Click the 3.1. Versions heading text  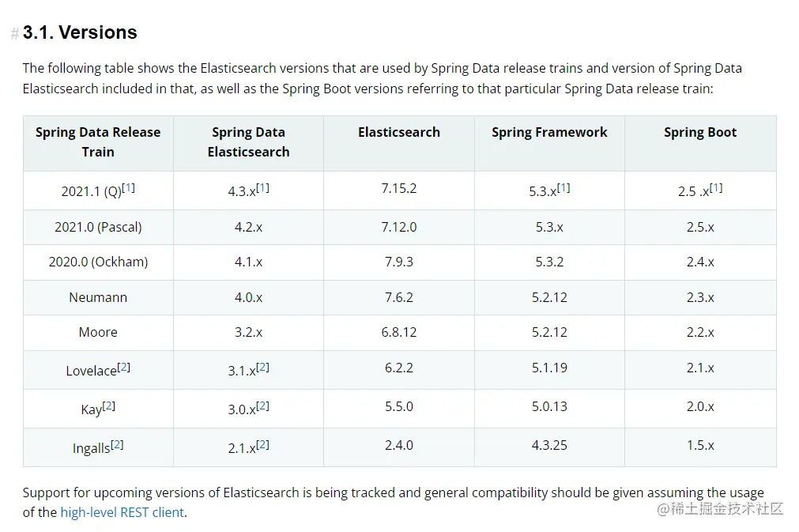pyautogui.click(x=80, y=32)
